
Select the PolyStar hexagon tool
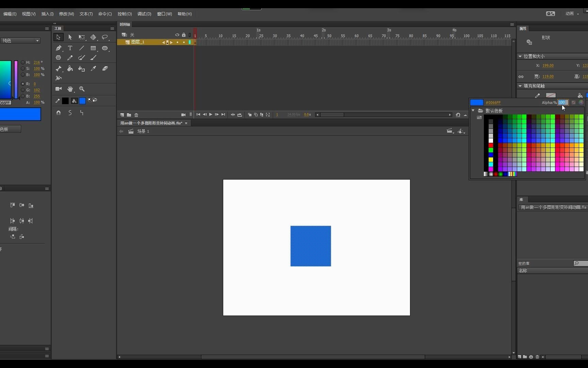(59, 58)
